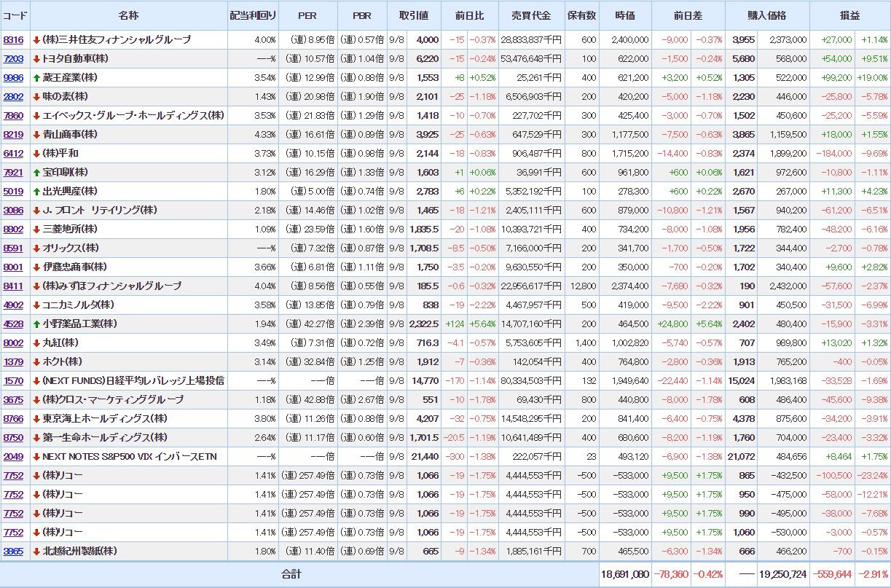Image resolution: width=891 pixels, height=588 pixels.
Task: Open stock code 8316 link
Action: pos(13,39)
